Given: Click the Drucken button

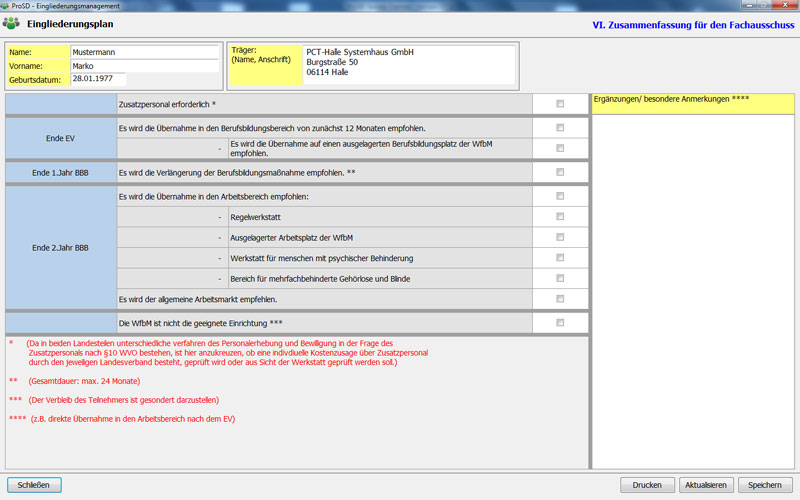Looking at the screenshot, I should point(647,485).
